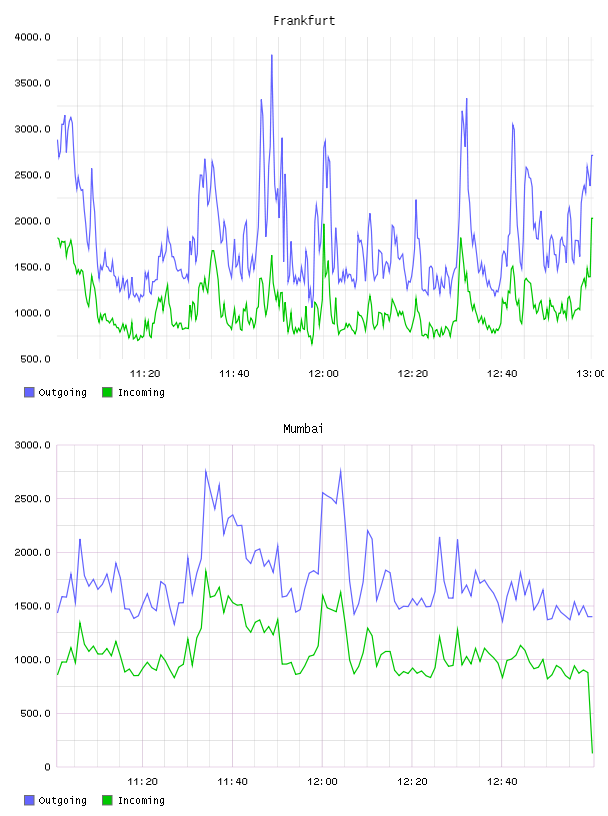Click the 11:20 x-axis label in Mumbai chart
The width and height of the screenshot is (608, 816).
click(x=143, y=782)
